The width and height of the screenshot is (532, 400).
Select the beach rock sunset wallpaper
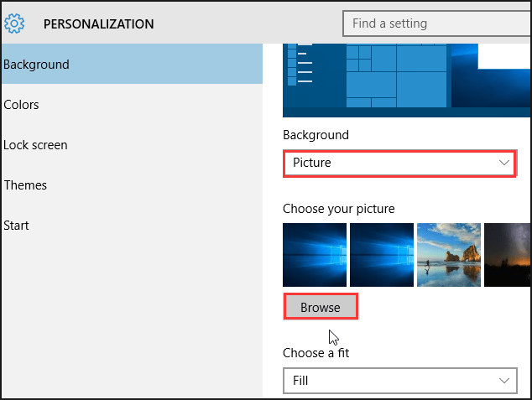(x=449, y=255)
